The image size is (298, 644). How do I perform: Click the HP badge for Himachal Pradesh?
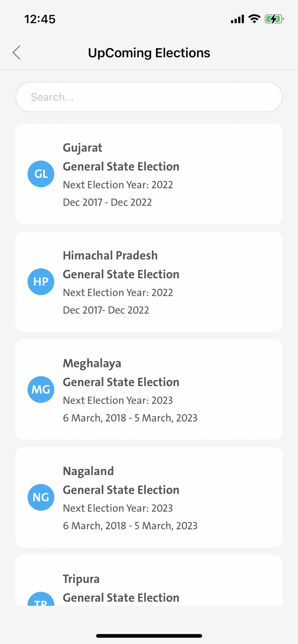(41, 282)
